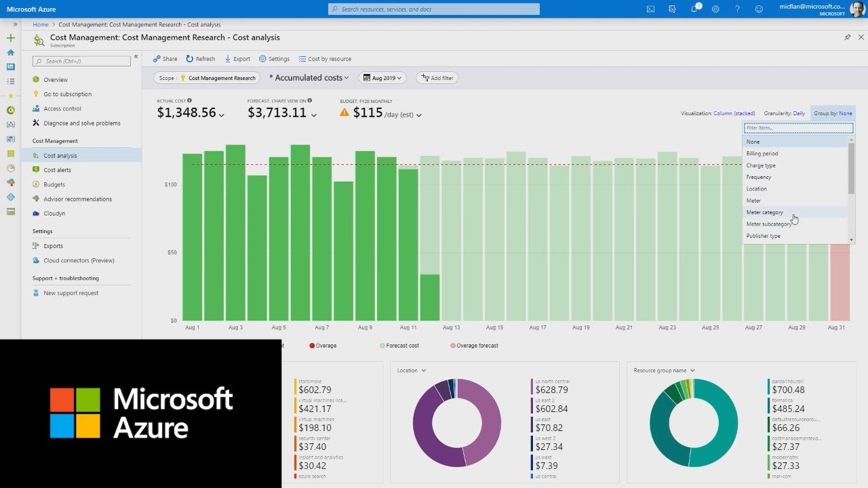Select Frequency in the Group by list
Image resolution: width=868 pixels, height=488 pixels.
coord(795,177)
